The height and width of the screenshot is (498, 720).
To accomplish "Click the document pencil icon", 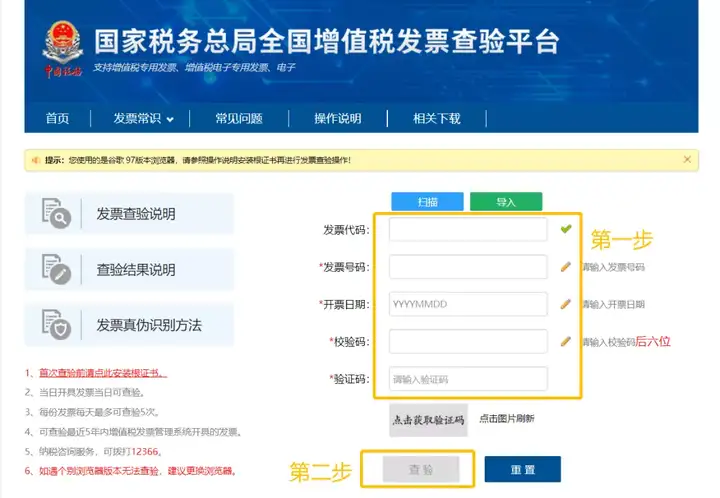I will (56, 269).
